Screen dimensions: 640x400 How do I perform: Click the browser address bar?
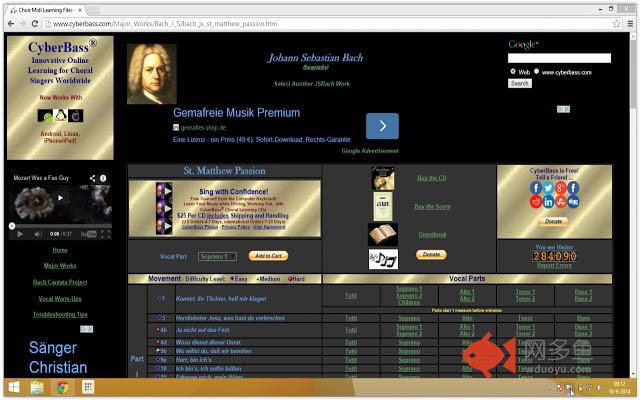tap(327, 24)
